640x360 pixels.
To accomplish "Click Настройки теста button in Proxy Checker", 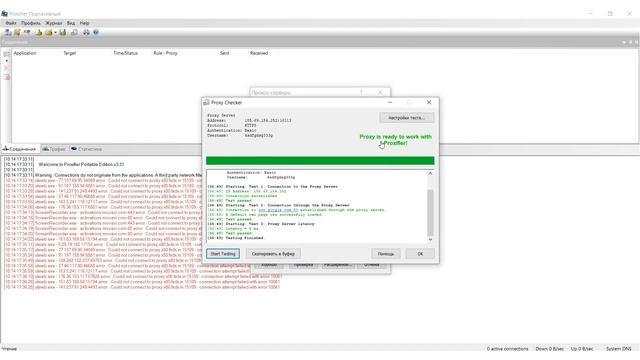I will [407, 118].
